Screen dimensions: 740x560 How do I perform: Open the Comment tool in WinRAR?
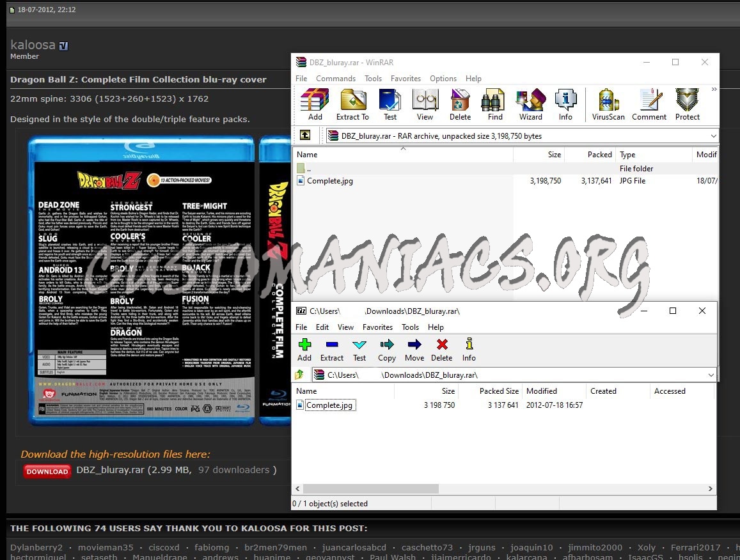[649, 105]
